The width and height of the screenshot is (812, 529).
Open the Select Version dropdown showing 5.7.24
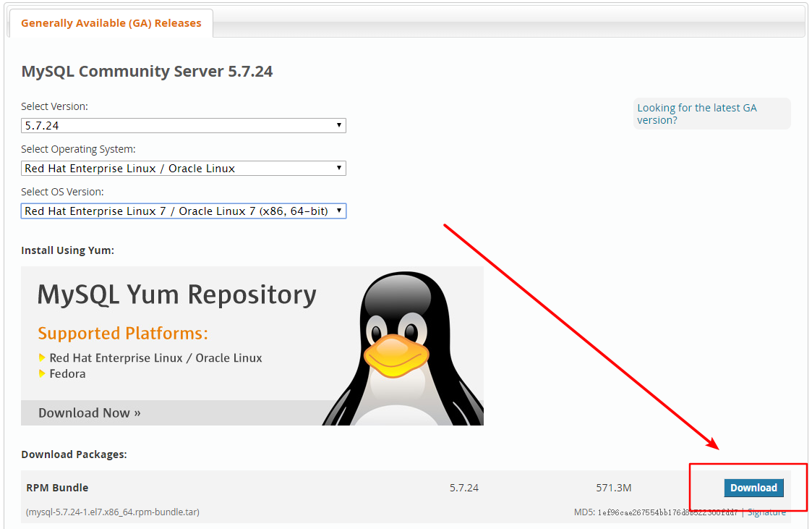(x=184, y=125)
